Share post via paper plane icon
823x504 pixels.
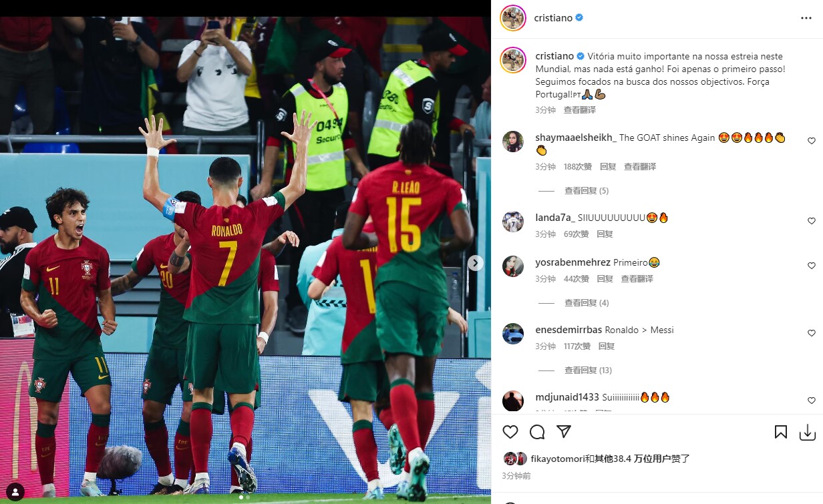564,432
